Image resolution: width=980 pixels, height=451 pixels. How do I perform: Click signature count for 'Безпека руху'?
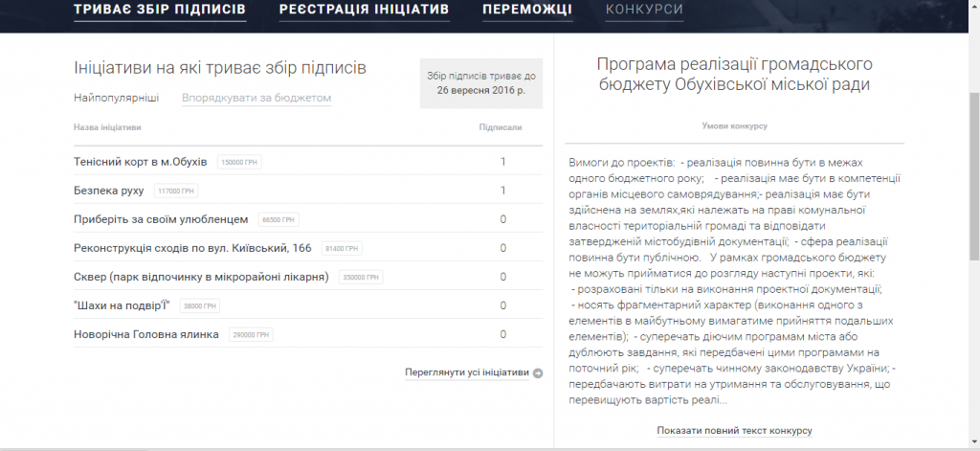coord(502,191)
